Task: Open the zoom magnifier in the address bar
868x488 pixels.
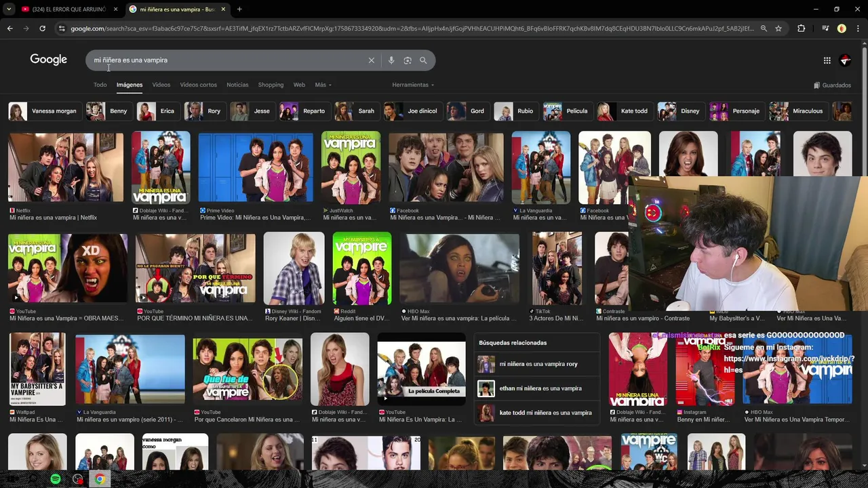Action: 764,28
